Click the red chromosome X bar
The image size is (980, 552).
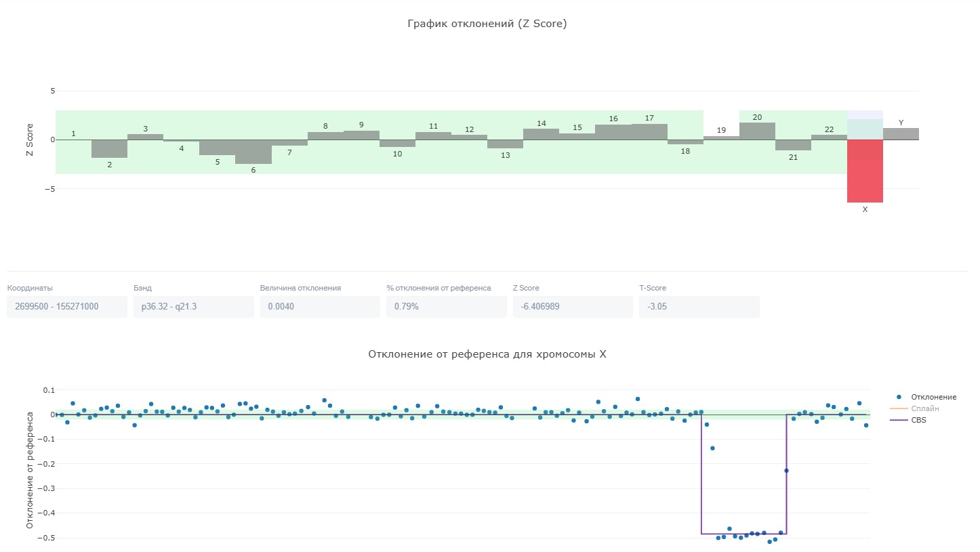[865, 171]
